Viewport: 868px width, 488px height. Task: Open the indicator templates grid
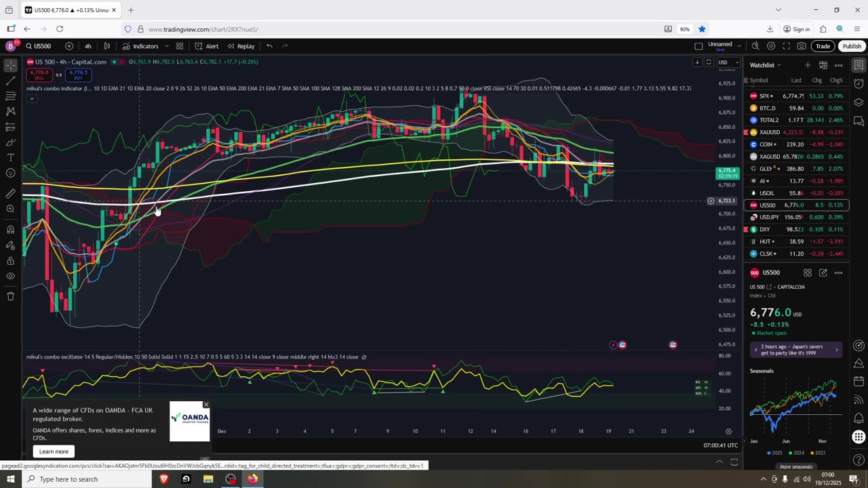point(180,46)
